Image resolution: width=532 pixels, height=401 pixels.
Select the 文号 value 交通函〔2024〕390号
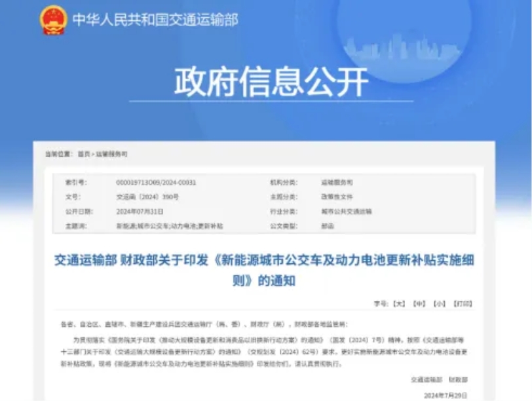point(147,199)
